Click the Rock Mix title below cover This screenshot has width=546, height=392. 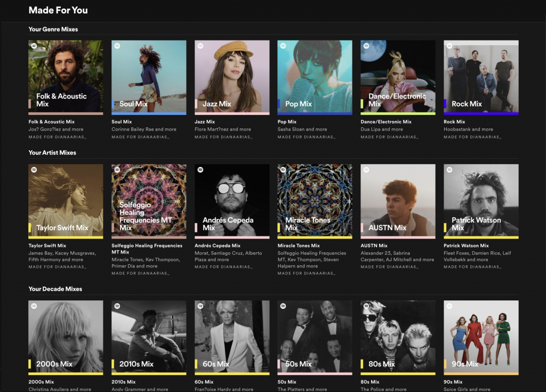[x=454, y=122]
